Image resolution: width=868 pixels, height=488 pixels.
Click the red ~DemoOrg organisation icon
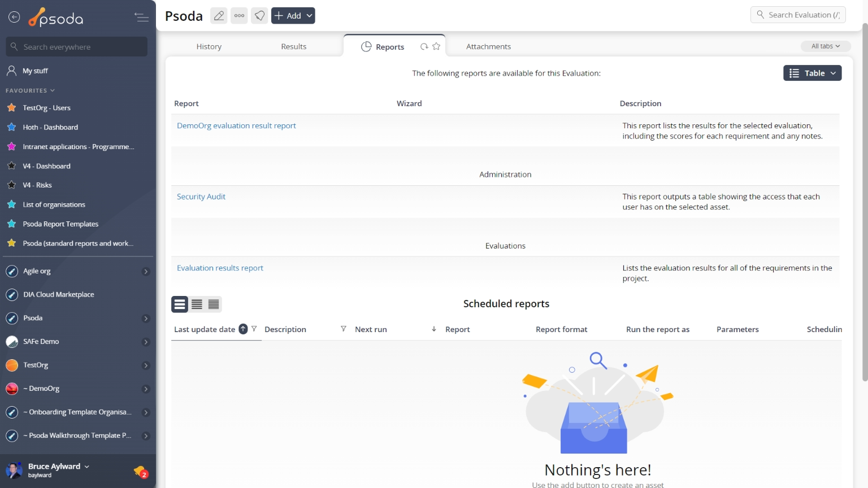pos(12,389)
